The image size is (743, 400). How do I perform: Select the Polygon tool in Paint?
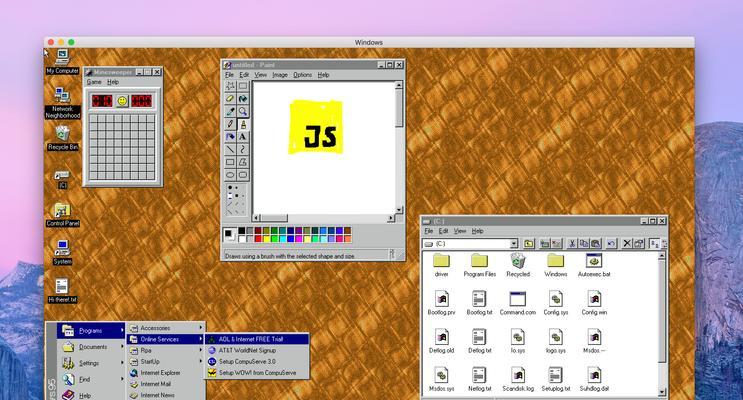click(x=243, y=162)
